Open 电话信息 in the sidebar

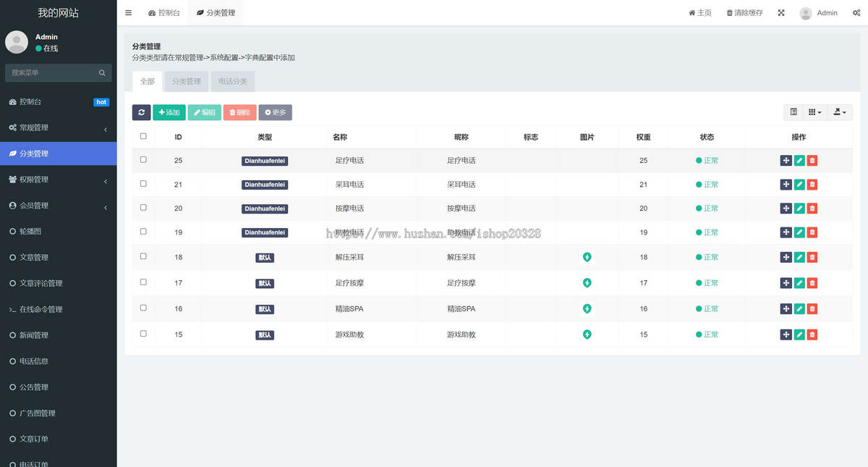[x=58, y=361]
